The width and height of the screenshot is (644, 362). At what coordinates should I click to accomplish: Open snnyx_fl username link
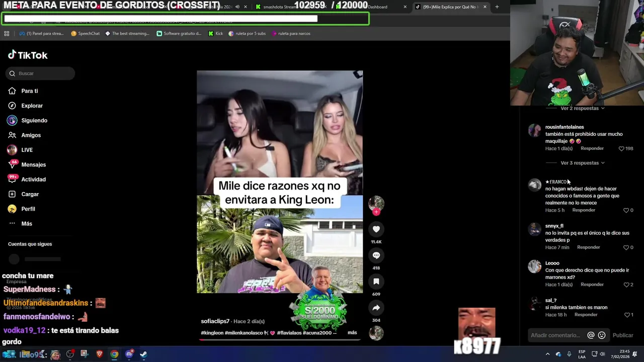pyautogui.click(x=554, y=226)
